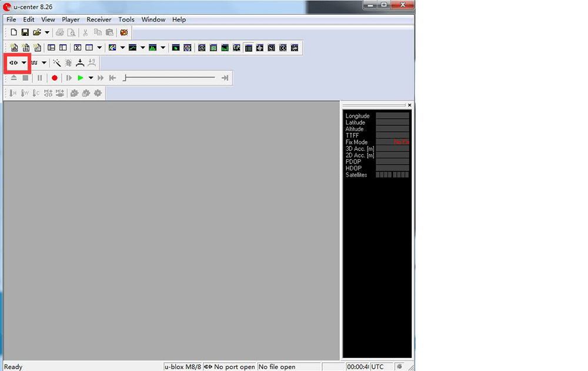Open the Receiver menu
588x371 pixels.
(99, 19)
